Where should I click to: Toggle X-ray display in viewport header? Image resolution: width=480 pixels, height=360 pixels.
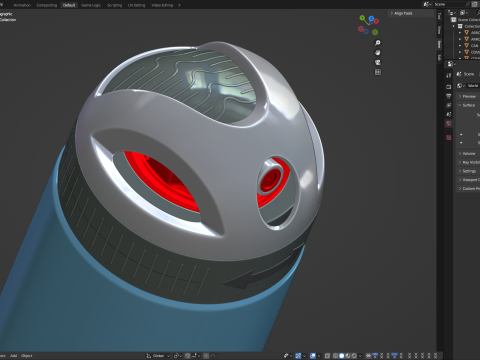click(x=327, y=356)
